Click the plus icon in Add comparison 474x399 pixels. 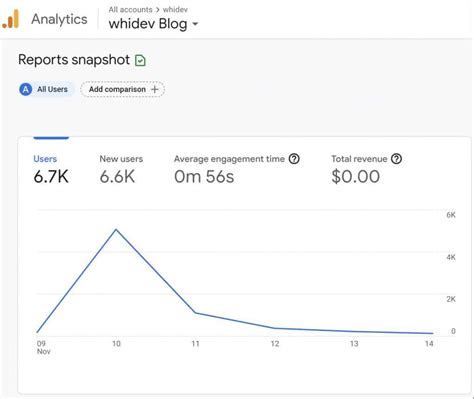pyautogui.click(x=155, y=89)
